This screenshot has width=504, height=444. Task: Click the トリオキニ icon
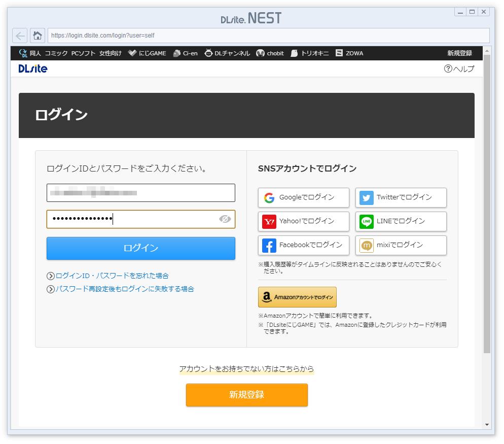tap(294, 53)
